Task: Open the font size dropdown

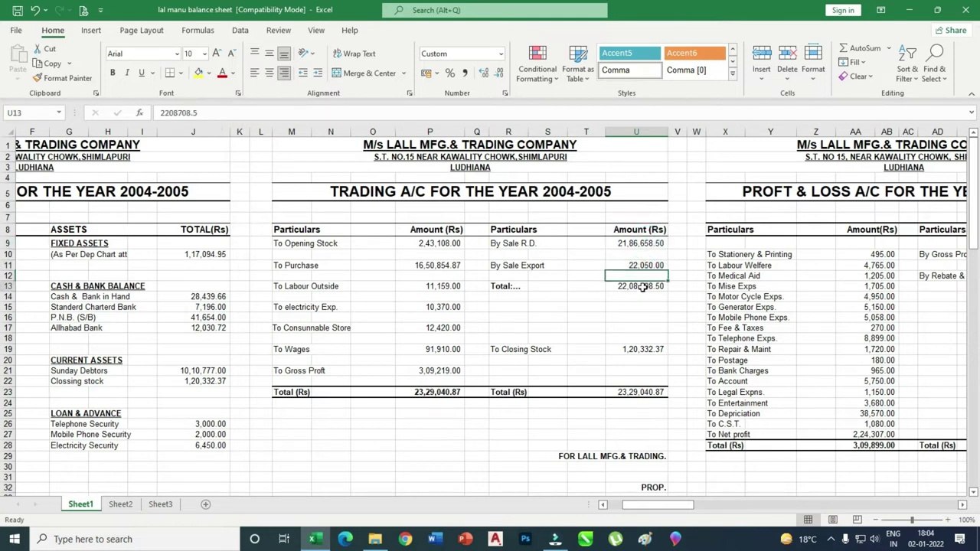Action: tap(204, 54)
